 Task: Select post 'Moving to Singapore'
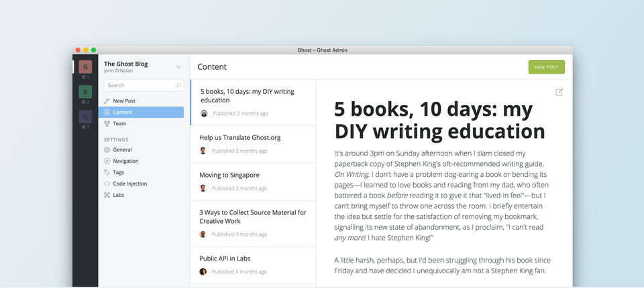[x=253, y=182]
